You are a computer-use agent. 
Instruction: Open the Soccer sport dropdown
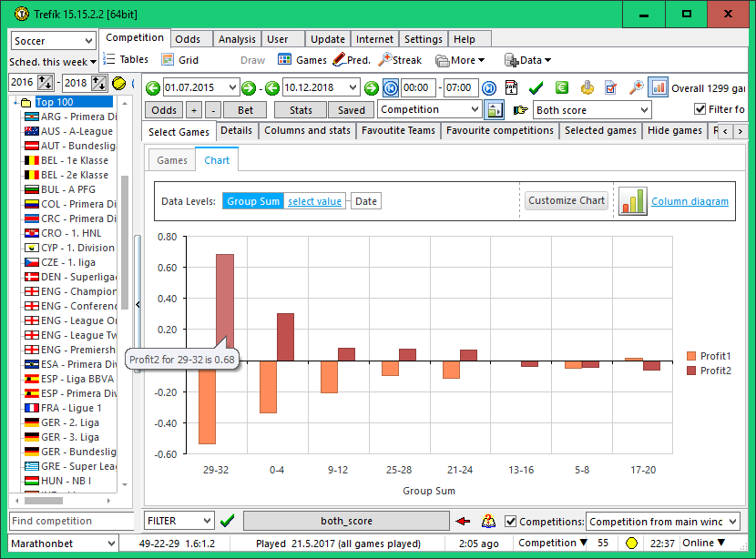click(x=54, y=41)
